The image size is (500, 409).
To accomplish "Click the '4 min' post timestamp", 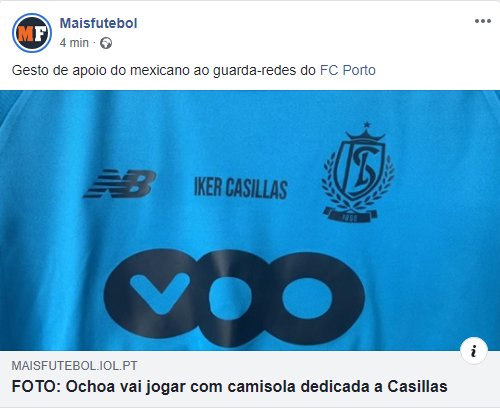I will click(74, 43).
